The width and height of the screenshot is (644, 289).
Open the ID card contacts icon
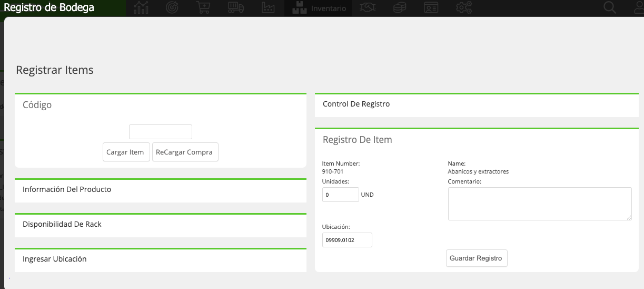431,8
